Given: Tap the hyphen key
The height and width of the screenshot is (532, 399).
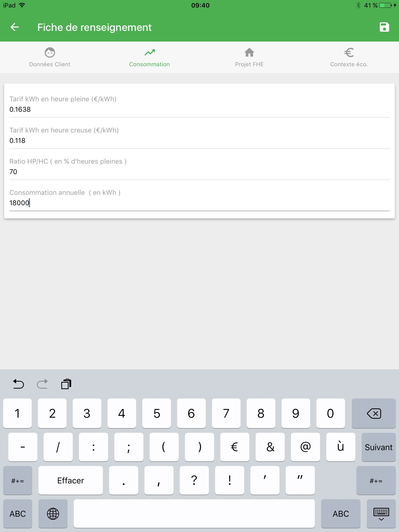Looking at the screenshot, I should click(23, 447).
